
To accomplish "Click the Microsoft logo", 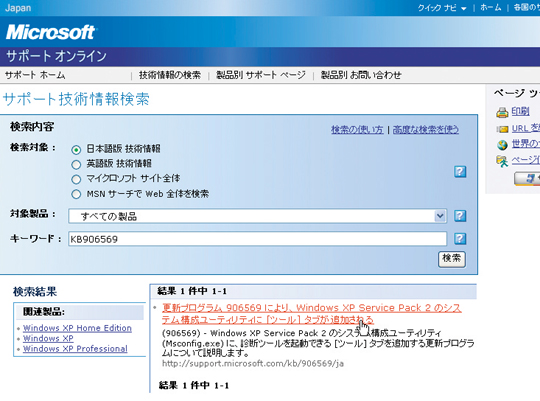I will [51, 32].
